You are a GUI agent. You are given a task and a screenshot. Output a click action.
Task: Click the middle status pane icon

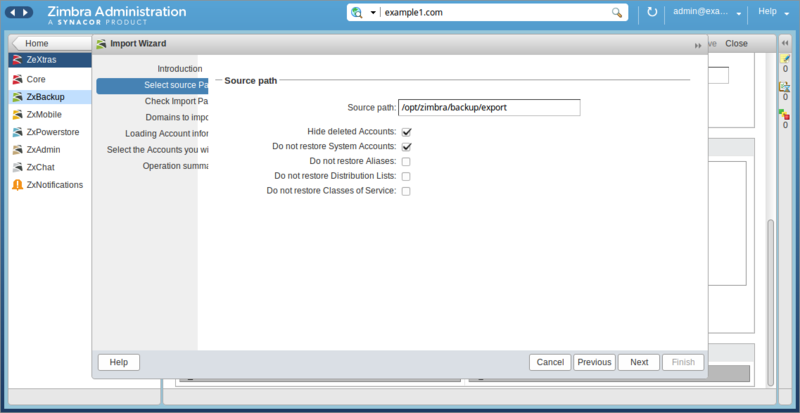(785, 87)
